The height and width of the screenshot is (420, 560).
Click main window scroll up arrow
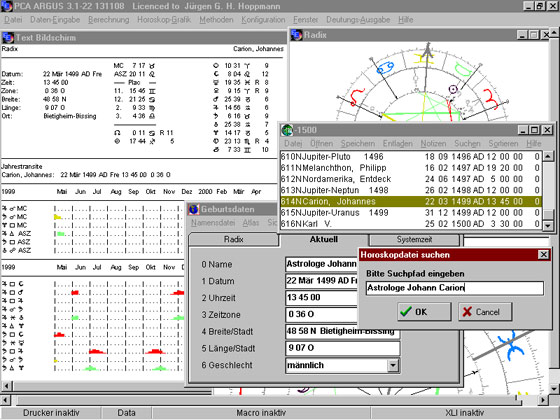[x=554, y=33]
